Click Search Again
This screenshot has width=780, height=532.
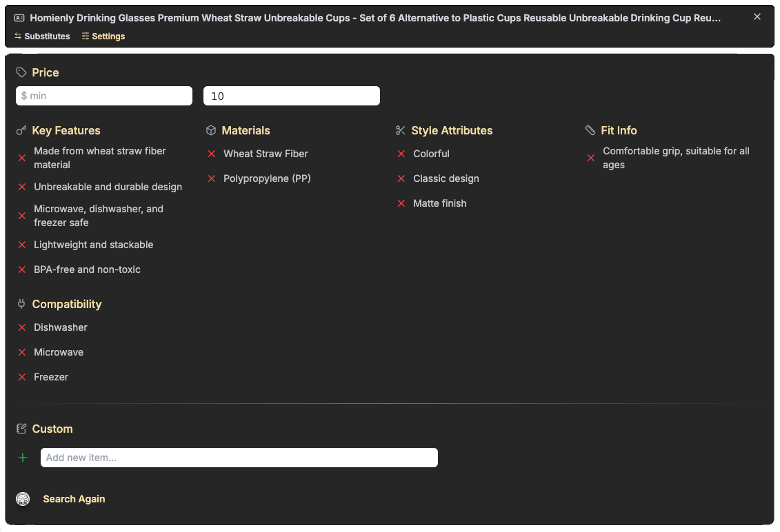point(74,499)
